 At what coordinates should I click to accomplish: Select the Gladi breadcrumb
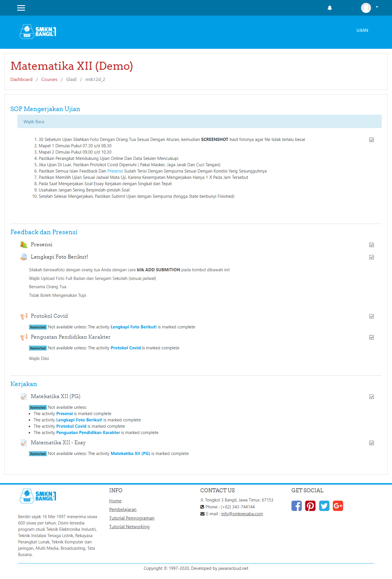(71, 80)
